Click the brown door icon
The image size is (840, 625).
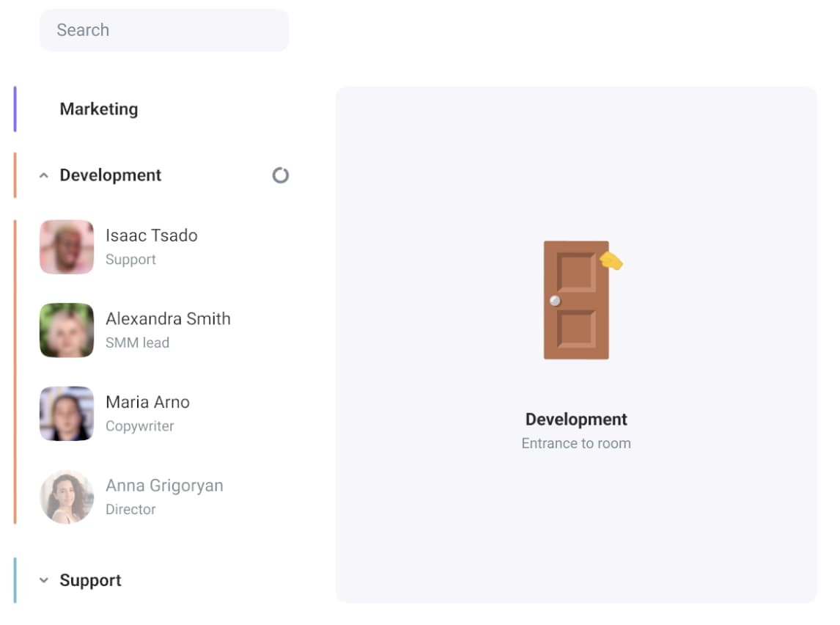[576, 299]
